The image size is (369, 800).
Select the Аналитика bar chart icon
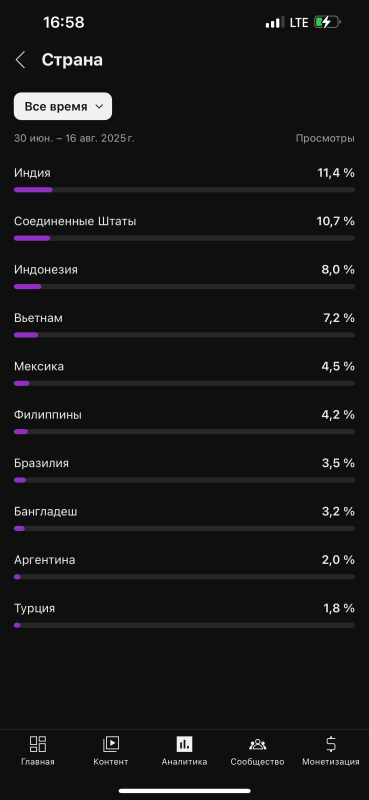tap(184, 743)
